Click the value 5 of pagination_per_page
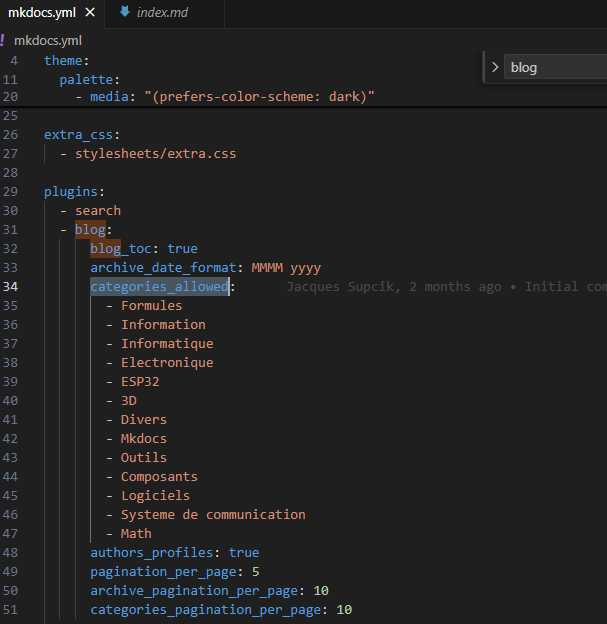Screen dimensions: 607x624 256,572
